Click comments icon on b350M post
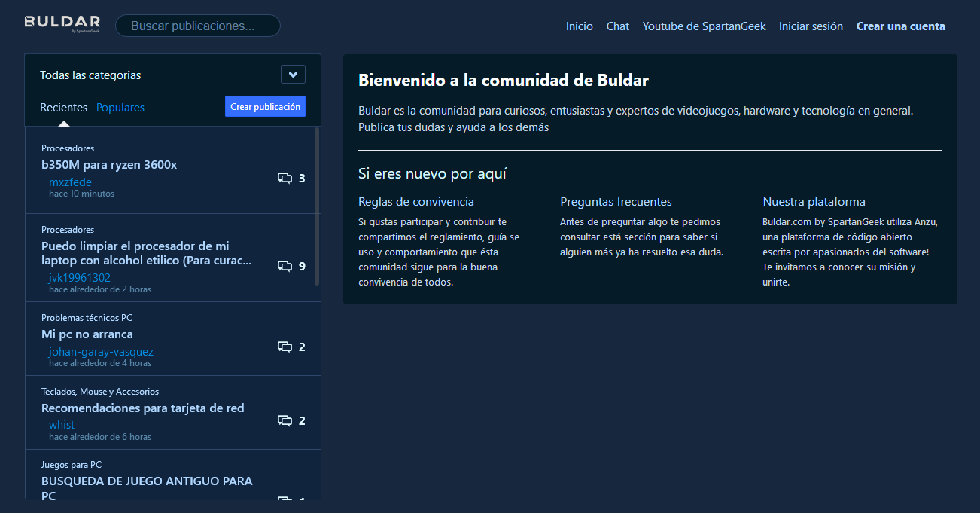Screen dimensions: 980x513 [285, 179]
